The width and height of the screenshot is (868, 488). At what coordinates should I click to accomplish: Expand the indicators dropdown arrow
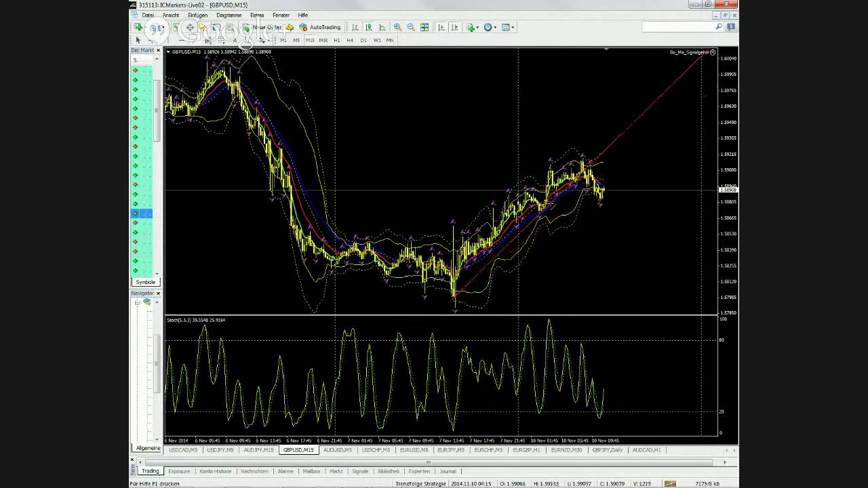coord(478,27)
